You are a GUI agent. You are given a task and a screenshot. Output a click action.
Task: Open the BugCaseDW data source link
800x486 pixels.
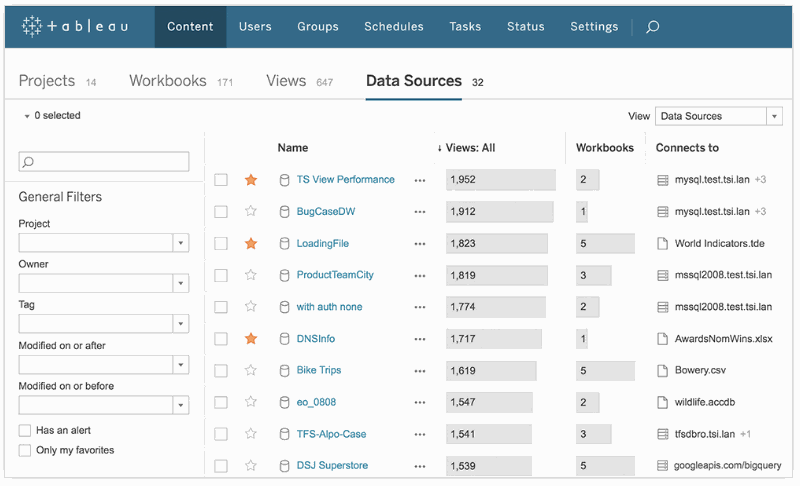pos(326,212)
